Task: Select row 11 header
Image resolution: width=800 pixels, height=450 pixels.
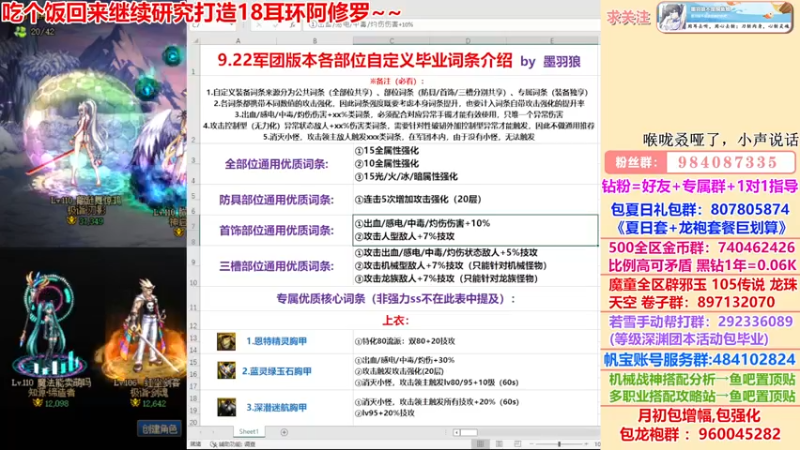Action: coord(194,299)
